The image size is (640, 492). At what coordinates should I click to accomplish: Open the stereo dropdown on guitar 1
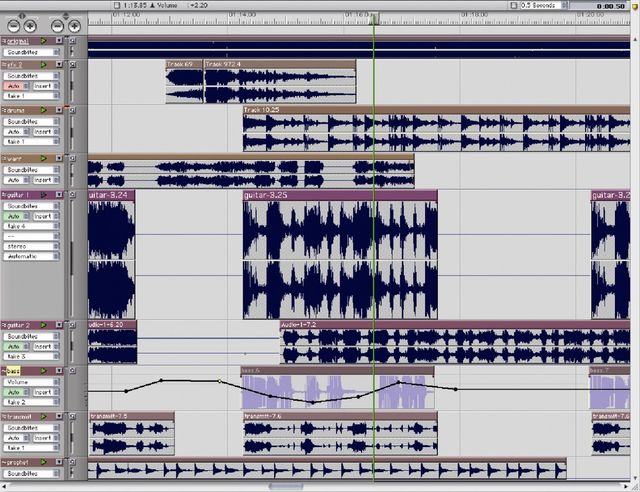coord(31,246)
